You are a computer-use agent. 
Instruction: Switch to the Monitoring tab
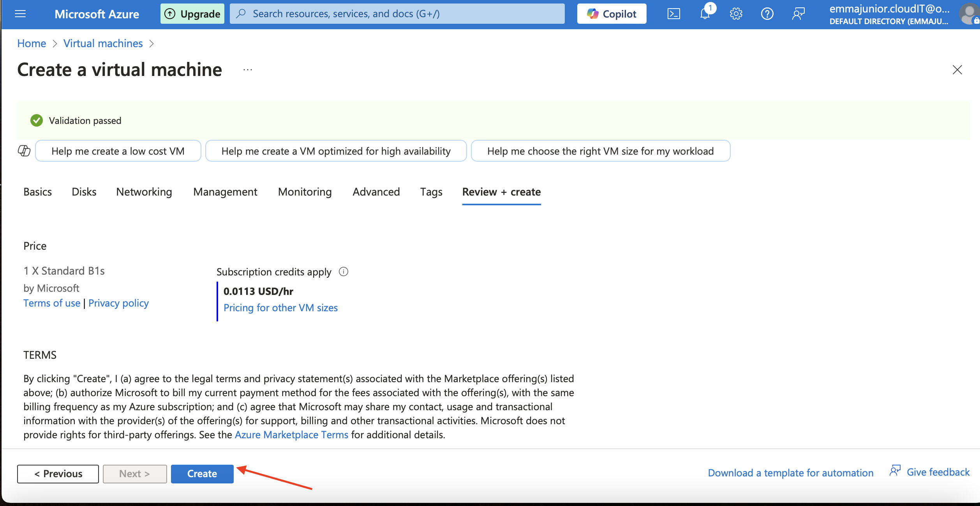coord(305,192)
